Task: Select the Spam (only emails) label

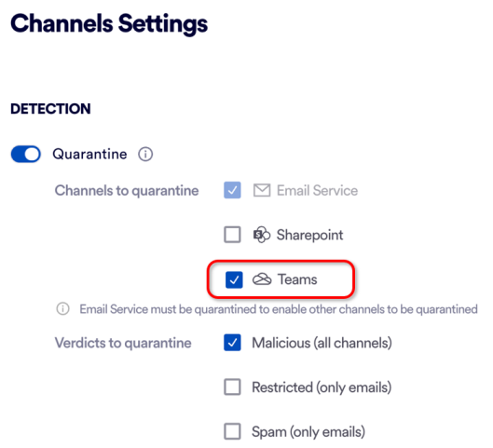Action: pos(308,432)
